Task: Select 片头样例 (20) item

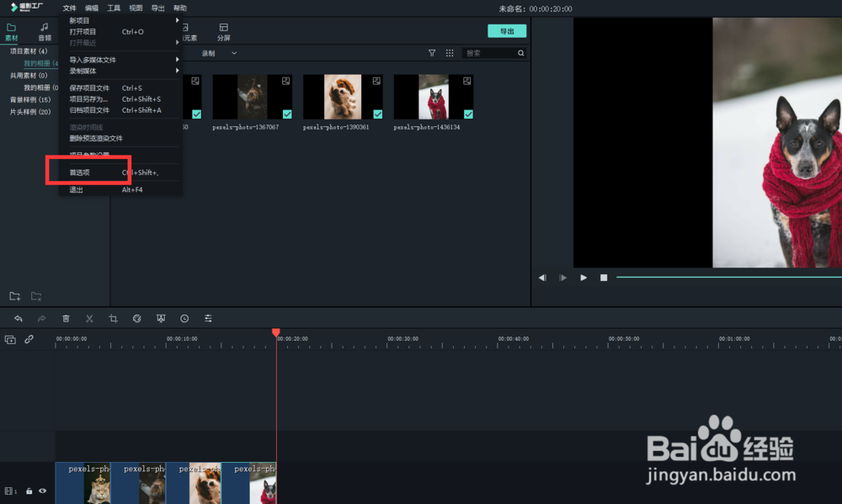Action: (x=30, y=112)
